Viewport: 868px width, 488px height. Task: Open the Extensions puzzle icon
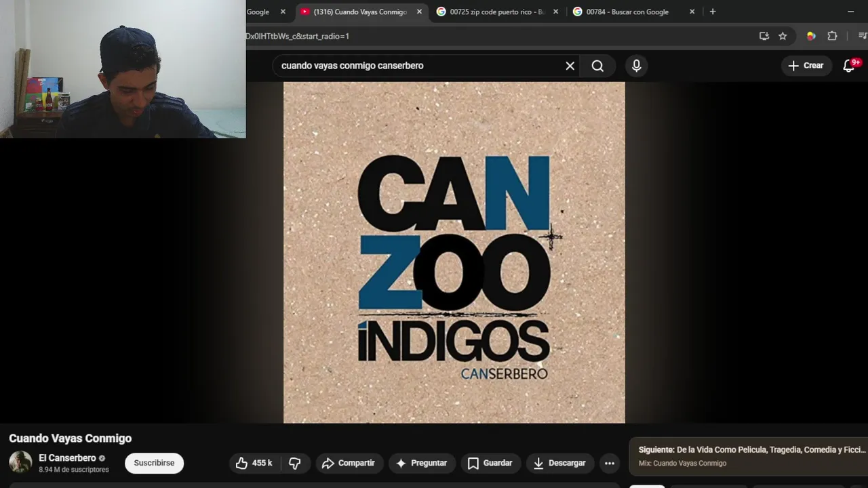(832, 36)
